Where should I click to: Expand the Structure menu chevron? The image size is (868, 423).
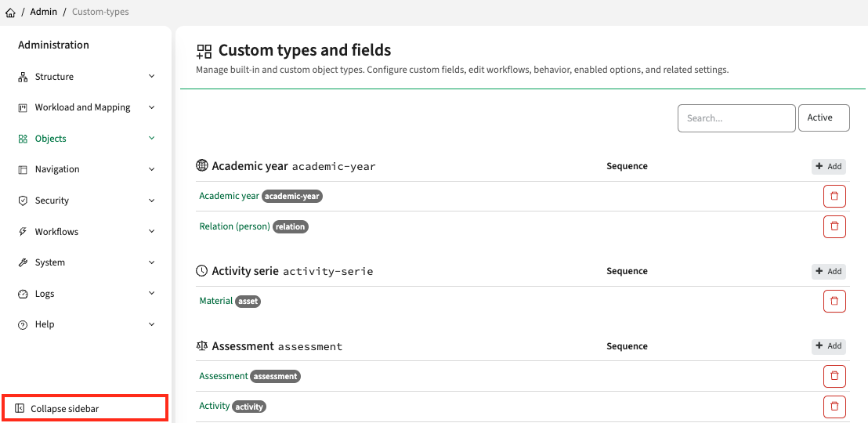click(152, 77)
